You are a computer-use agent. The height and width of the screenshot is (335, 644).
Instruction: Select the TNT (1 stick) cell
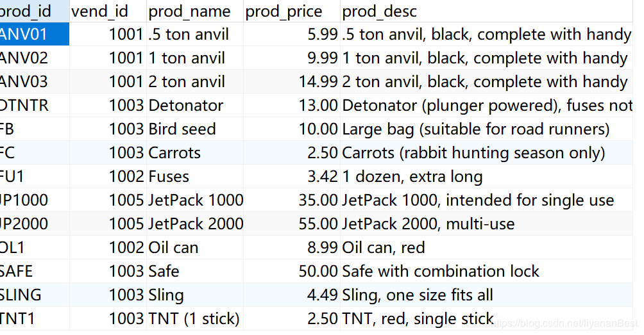coord(194,318)
